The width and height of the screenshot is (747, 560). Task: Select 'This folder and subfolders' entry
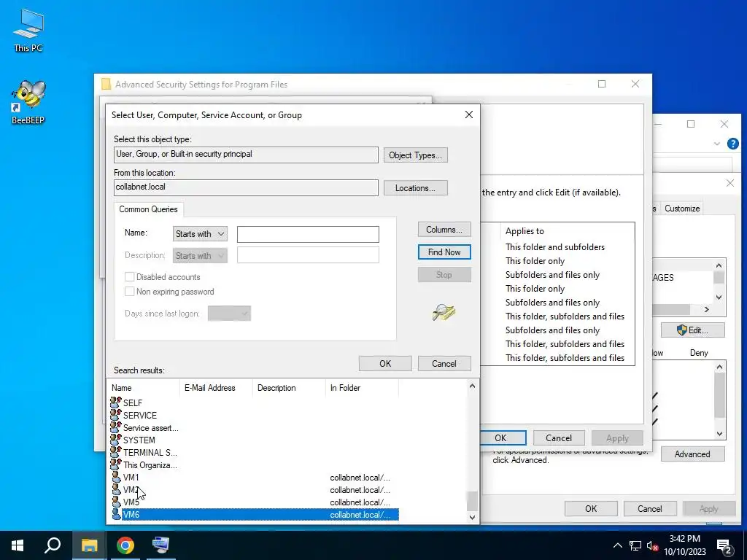(x=555, y=247)
